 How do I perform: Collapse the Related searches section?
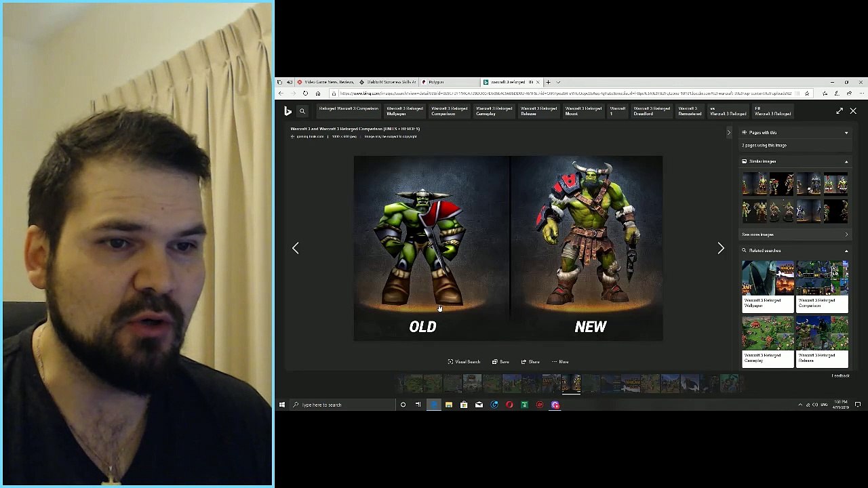(846, 251)
